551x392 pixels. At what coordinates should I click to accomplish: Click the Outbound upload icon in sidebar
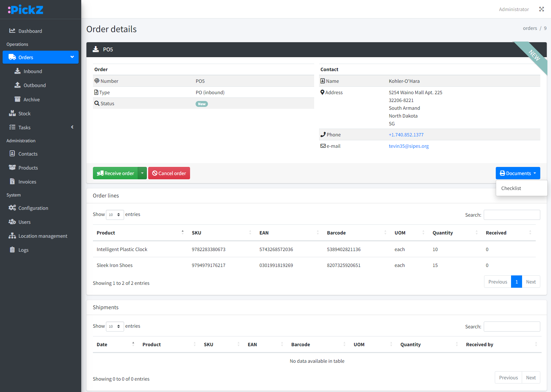click(x=18, y=85)
